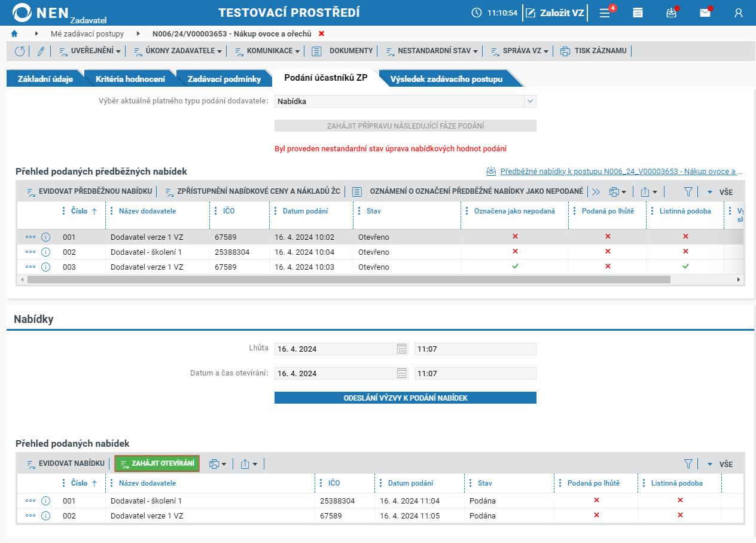Select the Podání účastníků ZP tab
The height and width of the screenshot is (543, 756).
pyautogui.click(x=326, y=78)
